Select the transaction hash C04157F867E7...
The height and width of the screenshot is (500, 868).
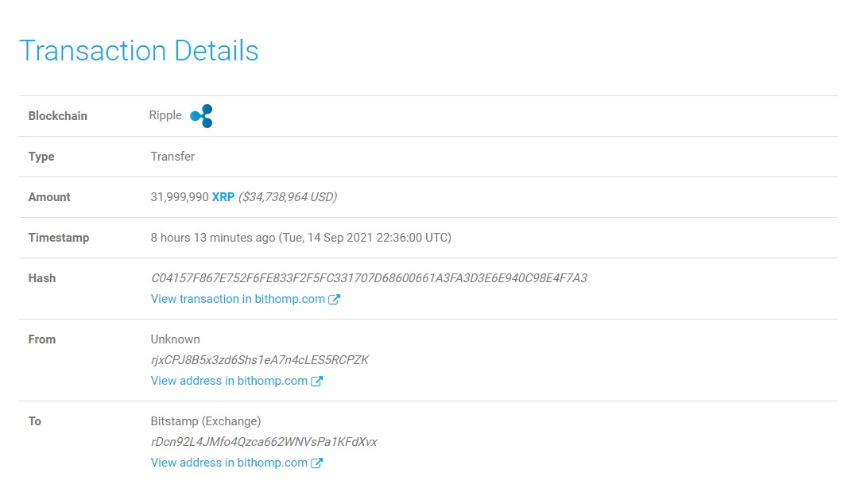[369, 278]
